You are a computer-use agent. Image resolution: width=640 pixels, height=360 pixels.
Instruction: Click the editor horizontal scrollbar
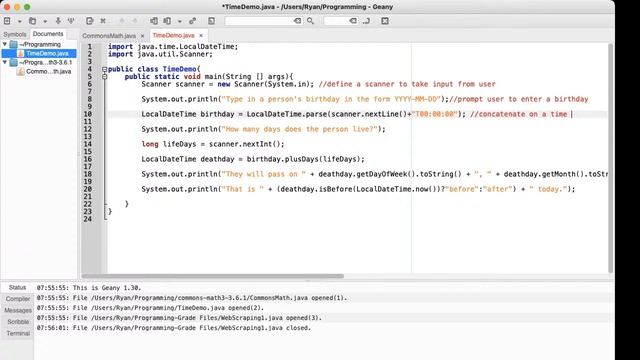point(212,276)
